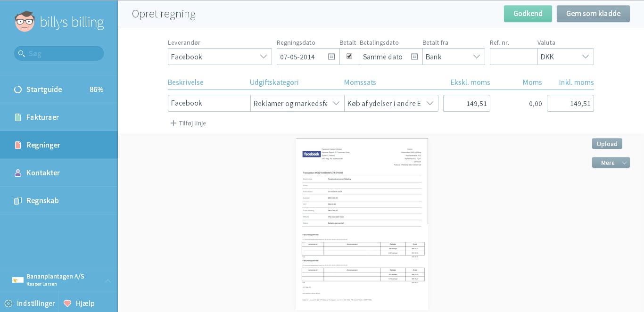This screenshot has height=312, width=644.
Task: Open the Betalingsdato calendar picker icon
Action: coord(414,57)
